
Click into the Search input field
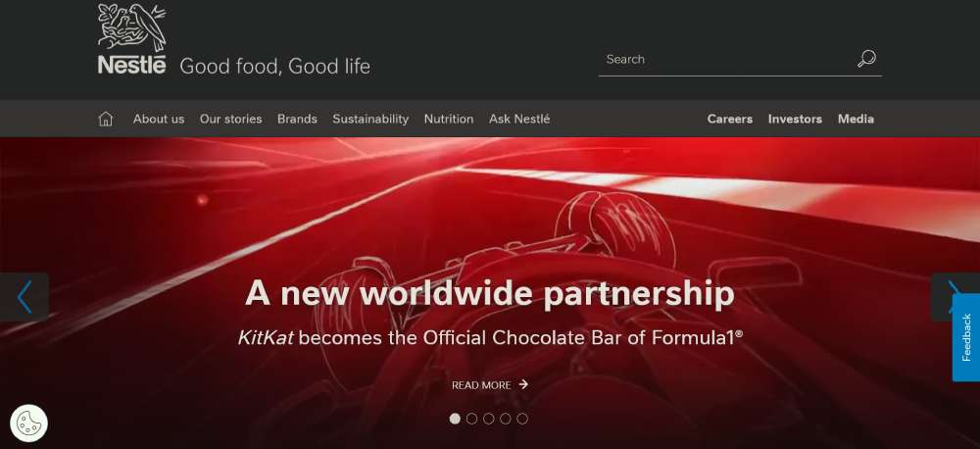[x=725, y=60]
